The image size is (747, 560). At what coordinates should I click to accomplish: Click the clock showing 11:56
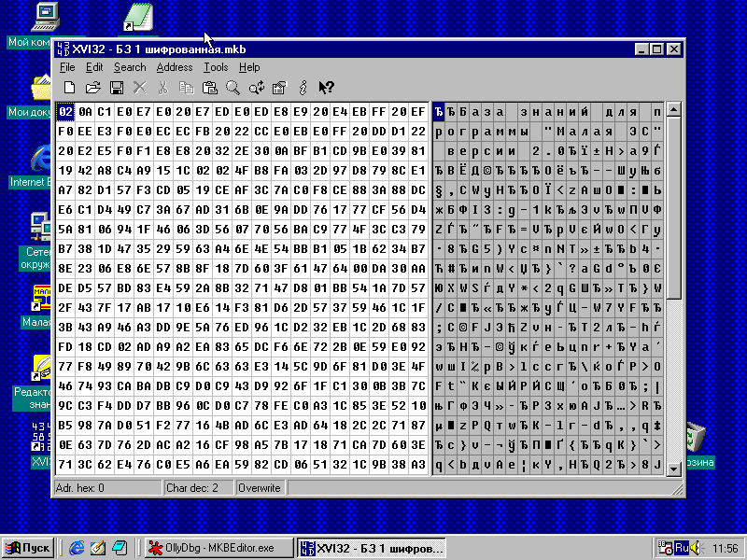pyautogui.click(x=726, y=549)
